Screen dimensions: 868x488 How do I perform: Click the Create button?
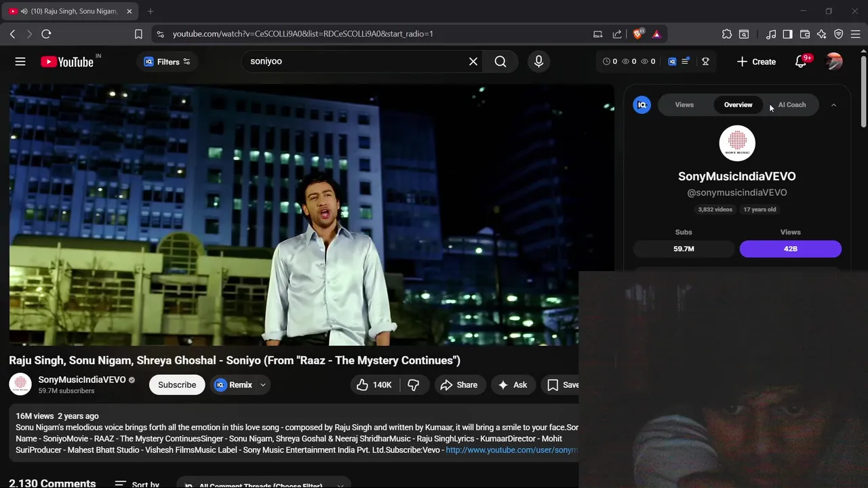(756, 62)
